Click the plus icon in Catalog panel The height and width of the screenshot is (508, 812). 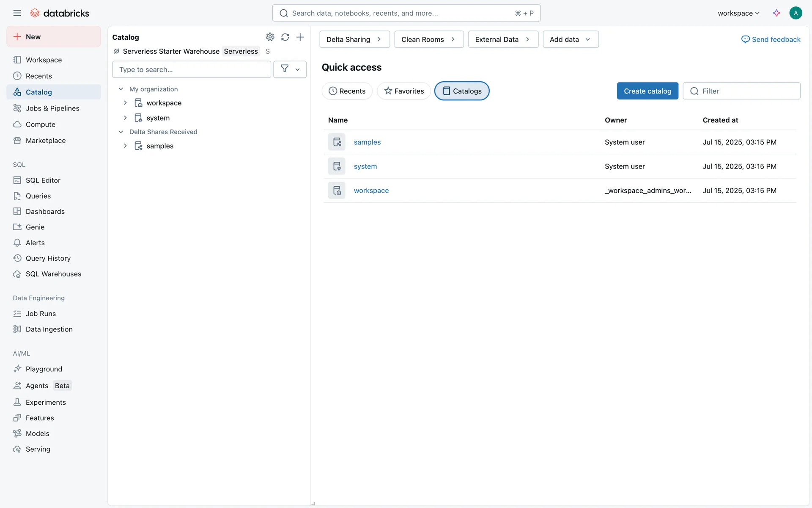300,37
